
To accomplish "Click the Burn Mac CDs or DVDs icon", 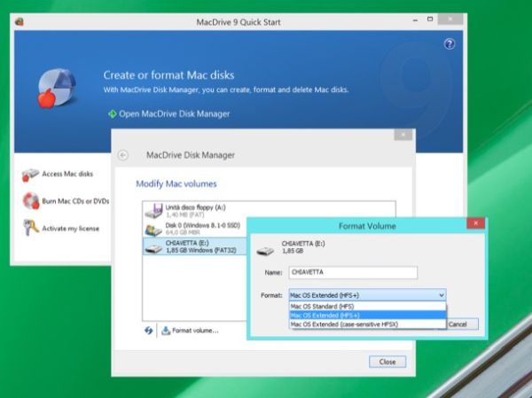I will (x=31, y=201).
